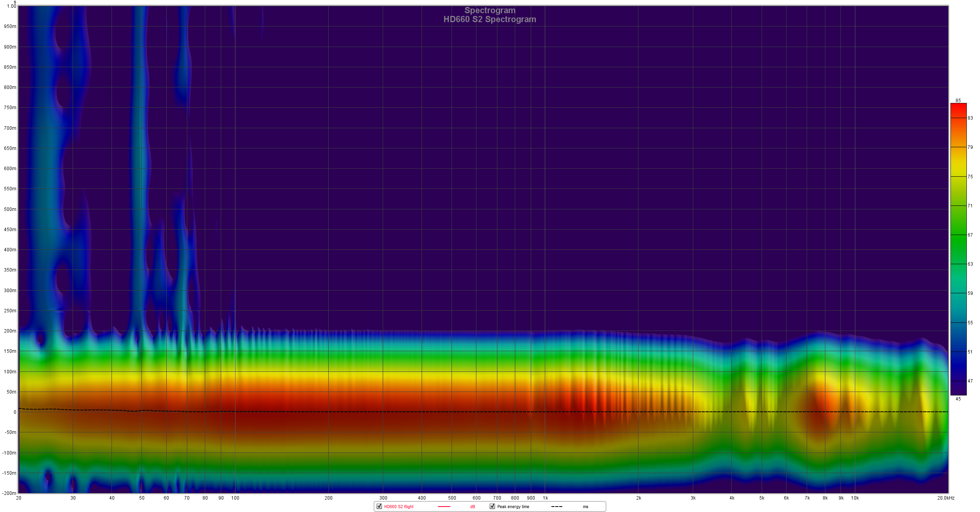The width and height of the screenshot is (980, 512).
Task: Click the black dashed Peak energy line sample
Action: [556, 507]
